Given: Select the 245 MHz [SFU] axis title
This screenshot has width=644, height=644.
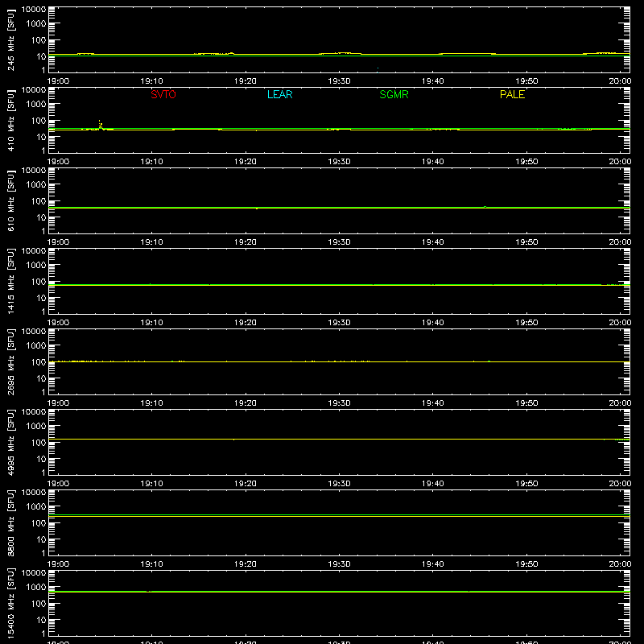Looking at the screenshot, I should (x=10, y=39).
